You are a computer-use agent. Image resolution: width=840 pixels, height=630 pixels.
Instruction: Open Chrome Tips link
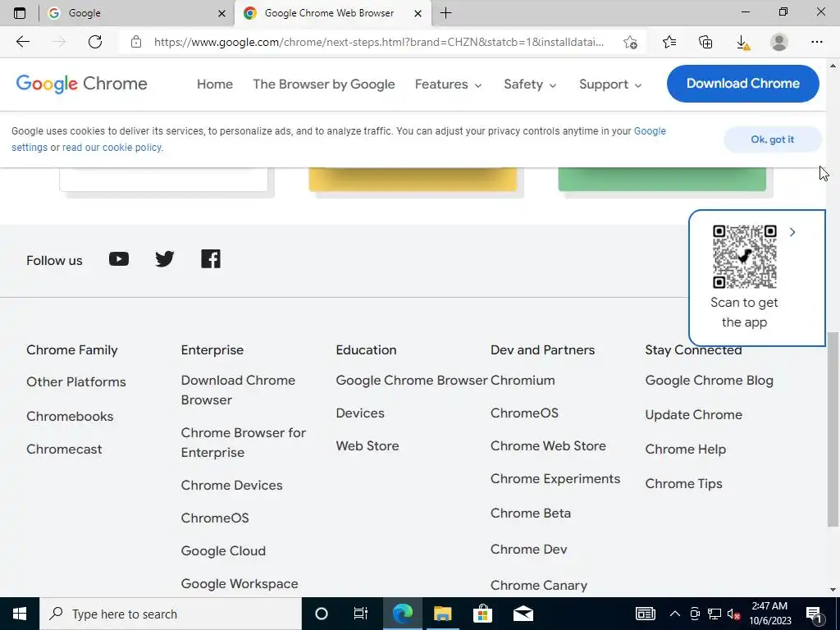pyautogui.click(x=683, y=483)
